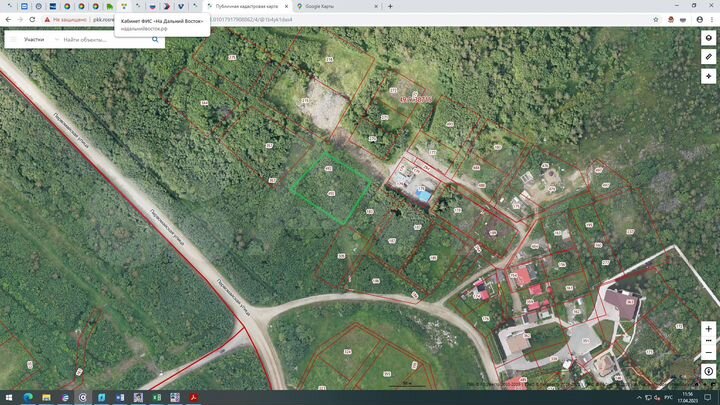Select the green highlighted land parcel
This screenshot has width=720, height=405.
(331, 188)
